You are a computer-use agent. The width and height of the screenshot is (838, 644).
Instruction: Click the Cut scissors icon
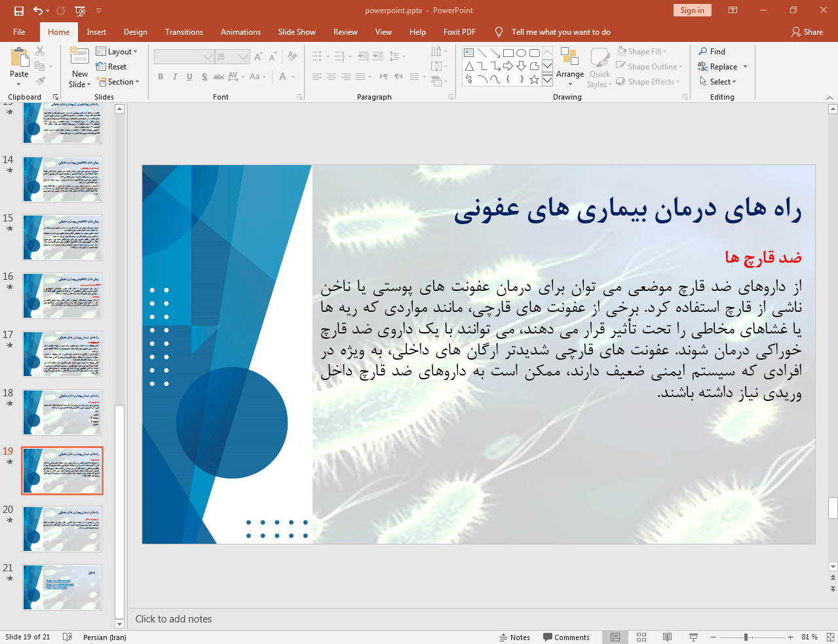[x=40, y=51]
